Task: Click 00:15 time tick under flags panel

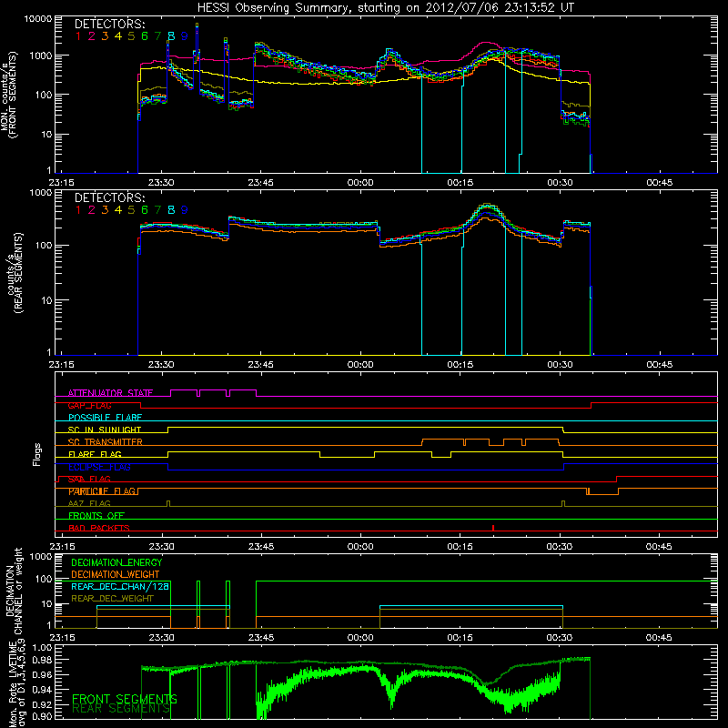Action: click(x=460, y=547)
